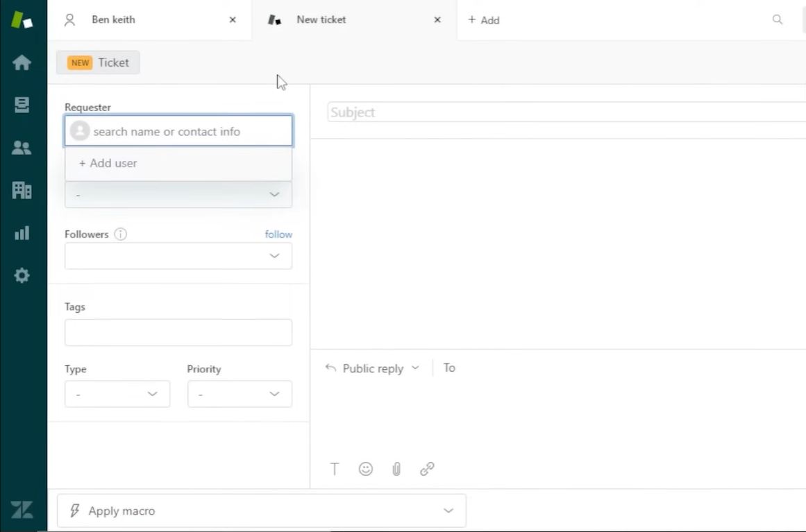The width and height of the screenshot is (806, 532).
Task: Select the Customers icon in sidebar
Action: (x=22, y=147)
